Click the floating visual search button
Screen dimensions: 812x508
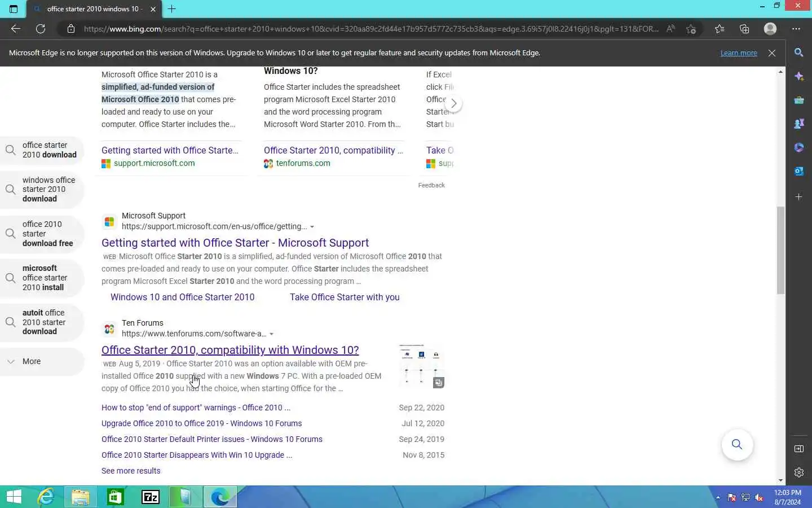tap(737, 444)
